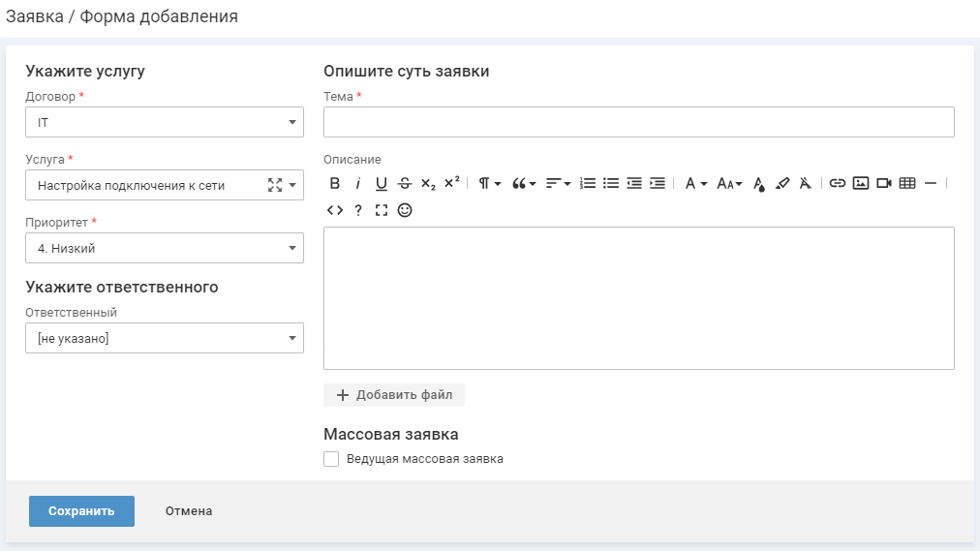Insert an image into the description
Screen dimensions: 980x551
point(860,183)
